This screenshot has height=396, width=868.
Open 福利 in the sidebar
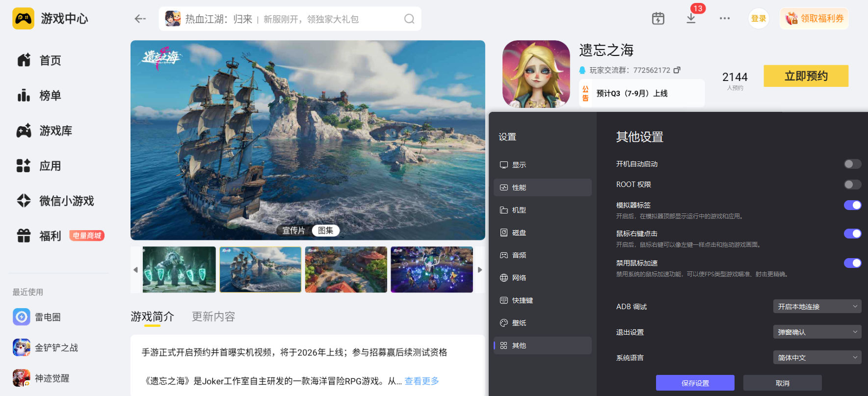(39, 236)
